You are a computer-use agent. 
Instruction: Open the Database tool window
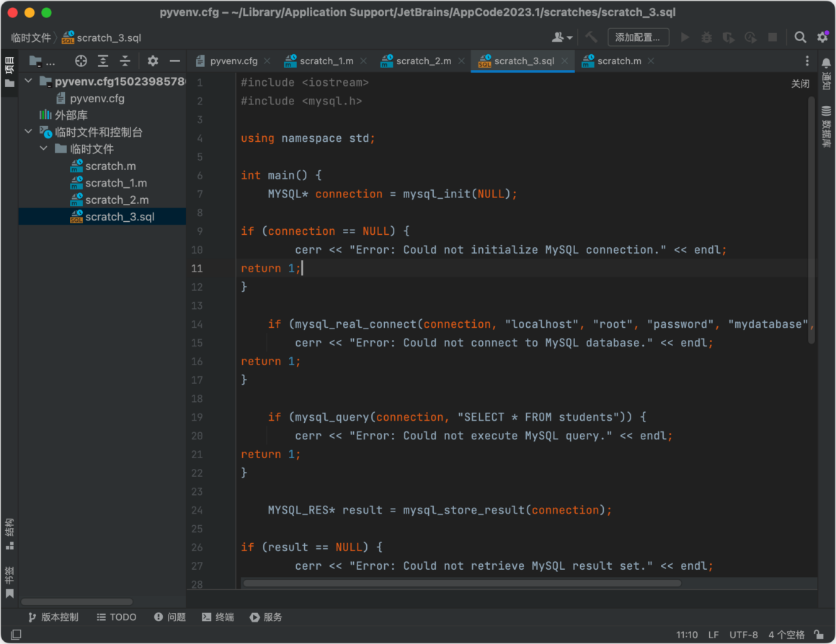826,126
